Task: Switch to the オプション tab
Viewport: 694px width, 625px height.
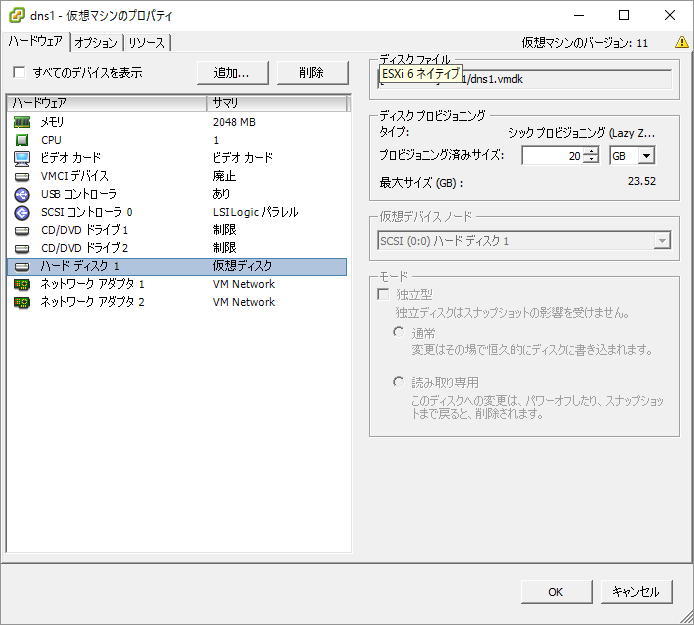Action: [x=96, y=43]
